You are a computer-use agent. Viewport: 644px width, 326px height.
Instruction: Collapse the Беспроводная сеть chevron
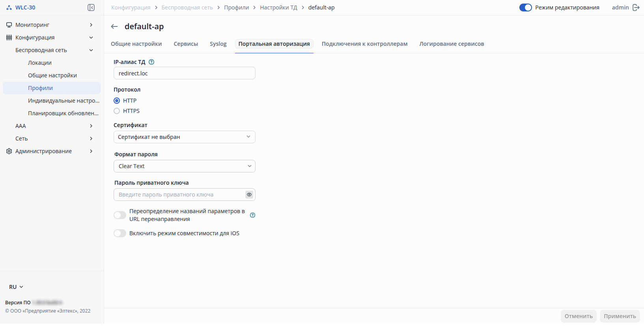(x=91, y=50)
